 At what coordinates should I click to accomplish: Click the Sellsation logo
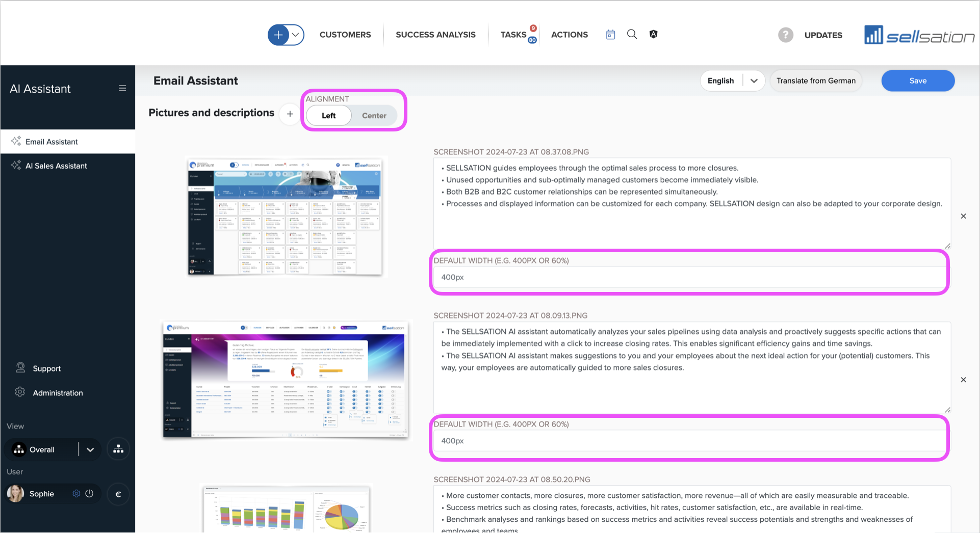[x=919, y=35]
